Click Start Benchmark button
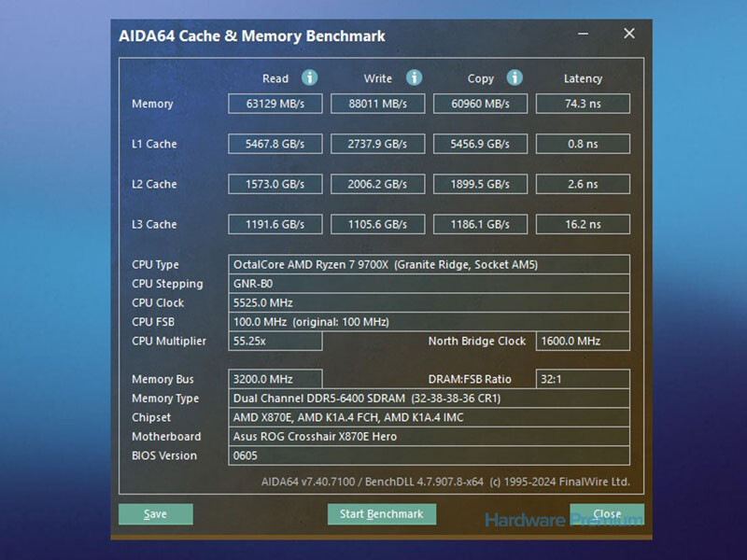 tap(382, 514)
